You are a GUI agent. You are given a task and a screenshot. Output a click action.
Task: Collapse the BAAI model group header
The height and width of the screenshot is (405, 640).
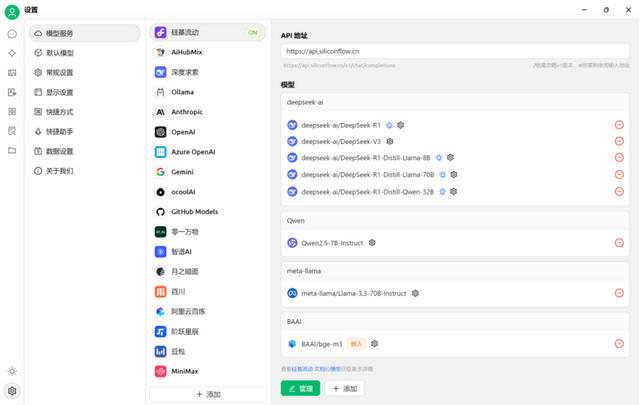click(x=455, y=321)
